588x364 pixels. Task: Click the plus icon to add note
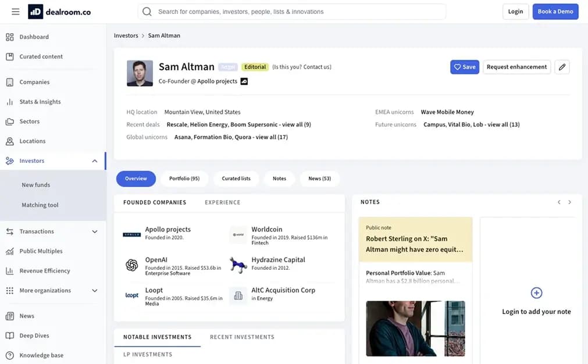point(536,293)
